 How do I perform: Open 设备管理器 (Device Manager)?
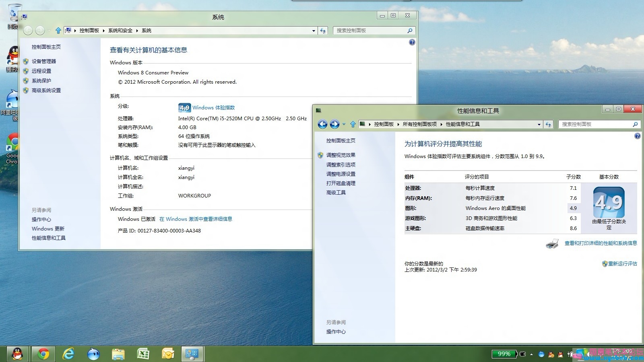tap(44, 62)
